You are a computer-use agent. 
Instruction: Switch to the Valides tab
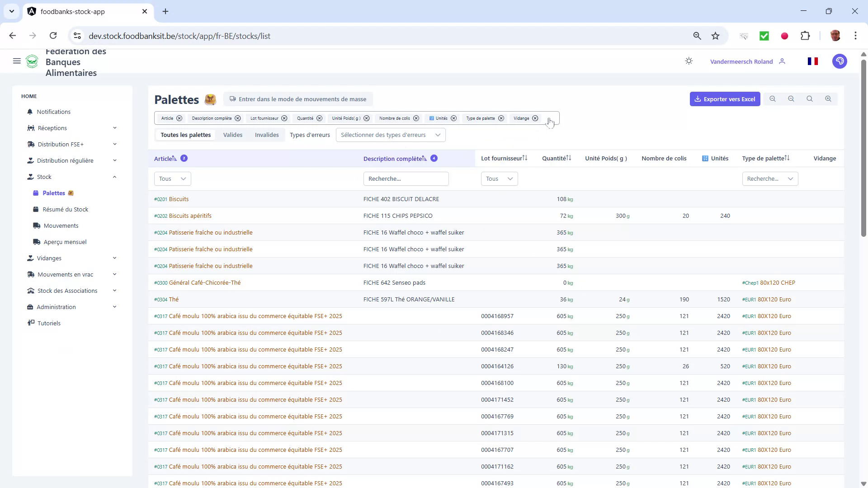click(x=233, y=135)
